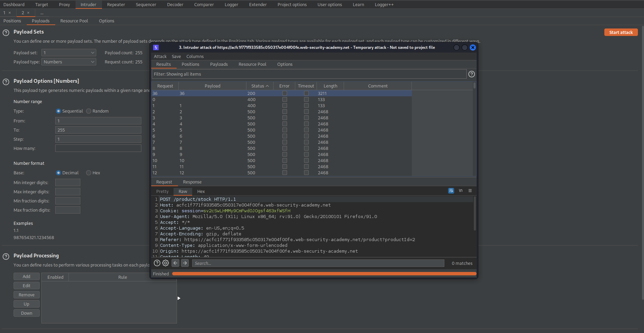Go to previous search match arrow
This screenshot has height=333, width=644.
click(x=175, y=263)
